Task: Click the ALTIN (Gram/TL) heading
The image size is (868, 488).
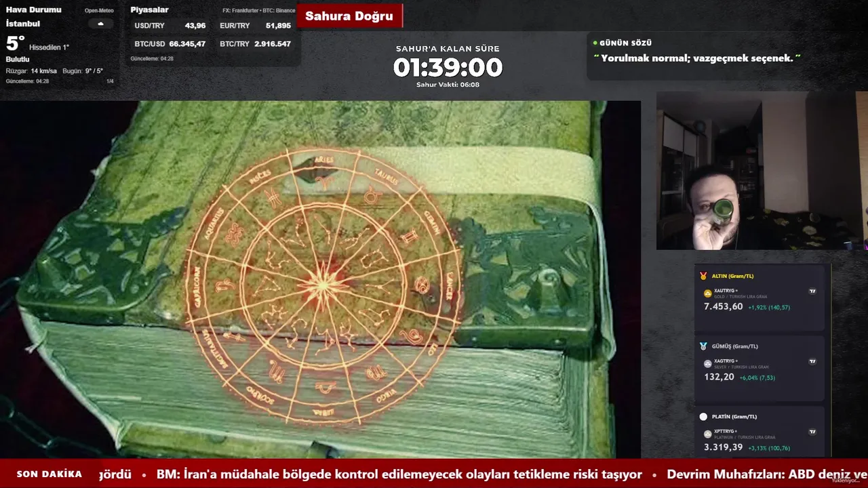Action: 732,276
